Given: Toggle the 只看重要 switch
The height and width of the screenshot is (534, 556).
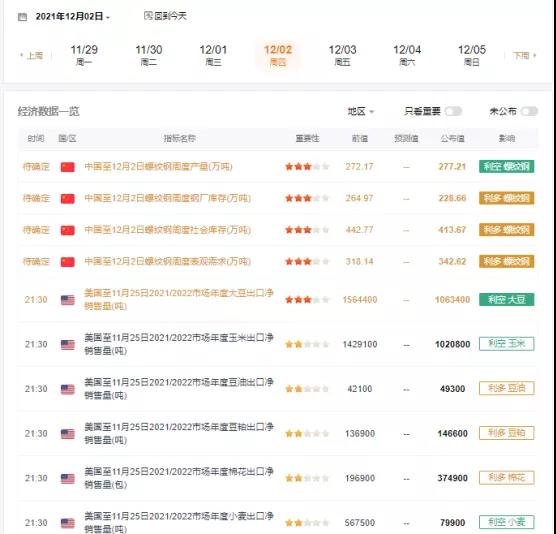Looking at the screenshot, I should [454, 111].
